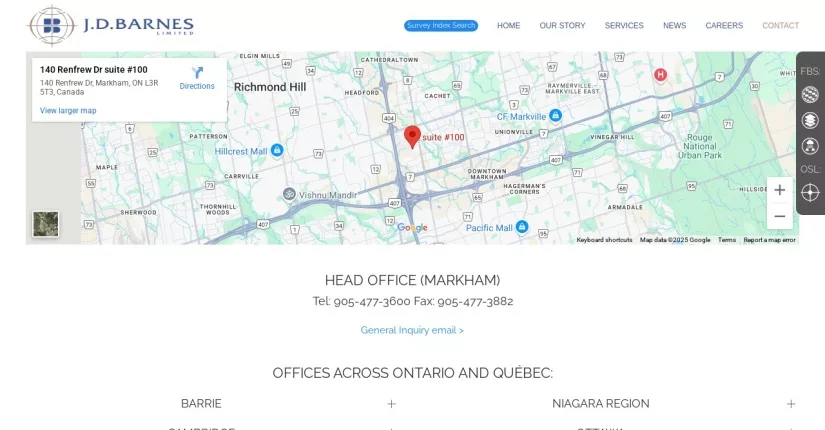Open Keyboard shortcuts on the map

pyautogui.click(x=604, y=240)
